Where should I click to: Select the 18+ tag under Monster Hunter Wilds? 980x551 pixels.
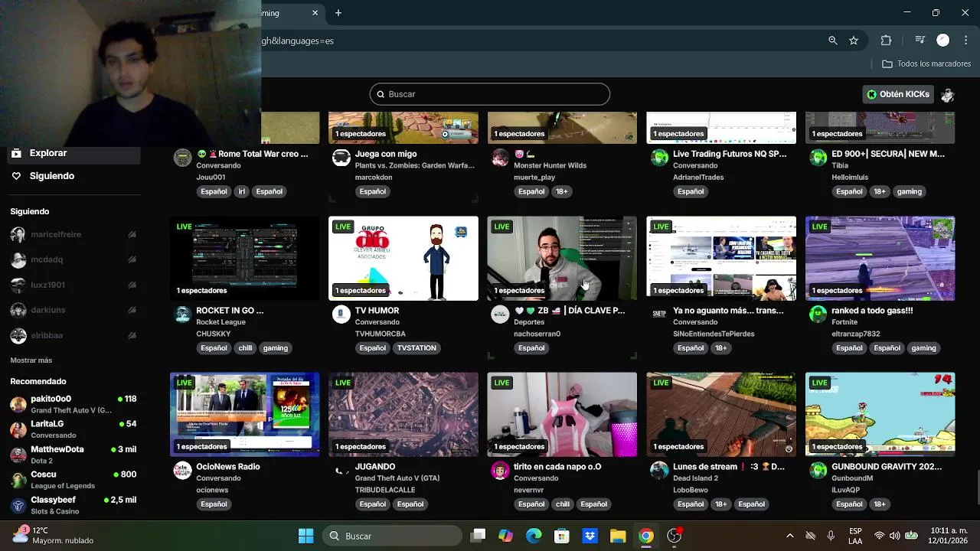point(562,191)
